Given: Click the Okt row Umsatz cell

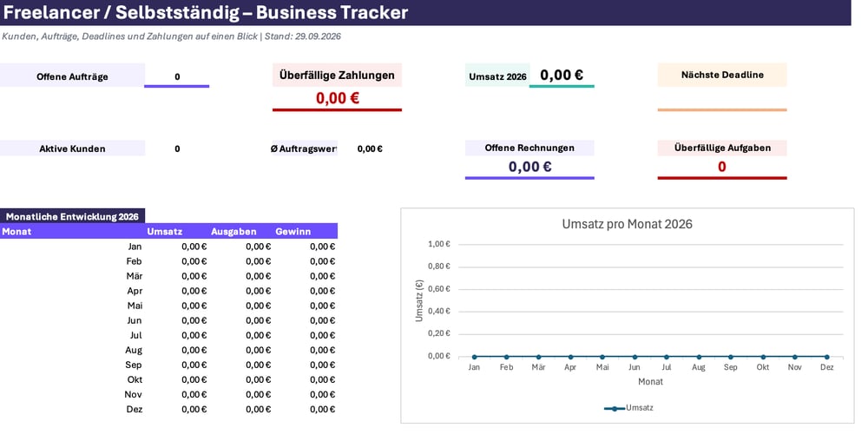Looking at the screenshot, I should pos(177,379).
